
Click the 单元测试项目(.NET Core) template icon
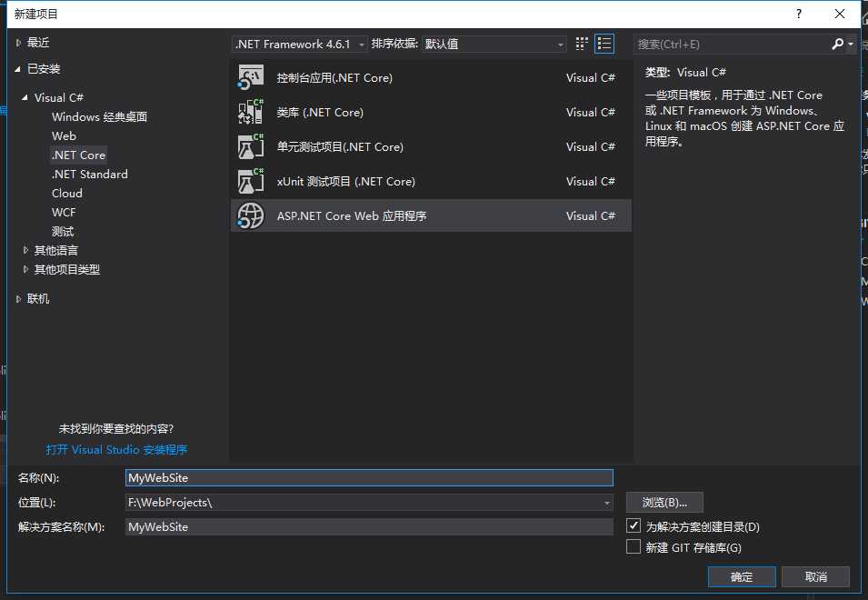pos(251,146)
